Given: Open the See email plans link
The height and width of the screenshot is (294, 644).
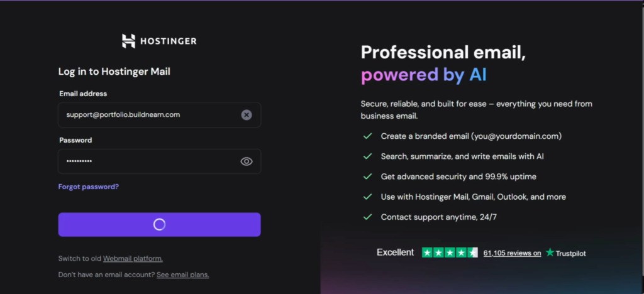Looking at the screenshot, I should pyautogui.click(x=182, y=275).
